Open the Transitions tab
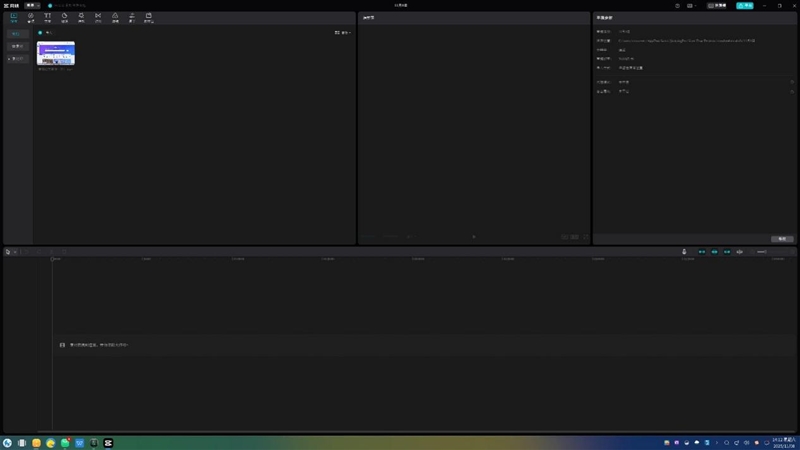Image resolution: width=800 pixels, height=450 pixels. click(98, 17)
